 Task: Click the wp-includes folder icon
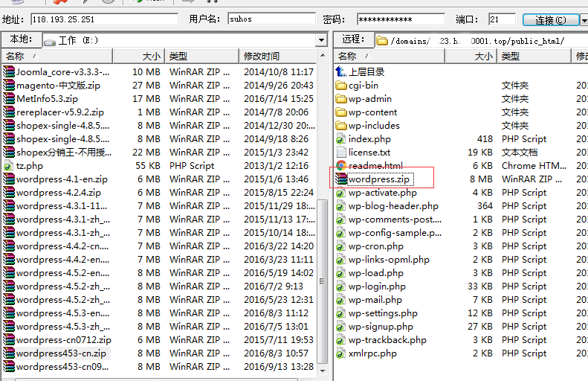(x=341, y=126)
